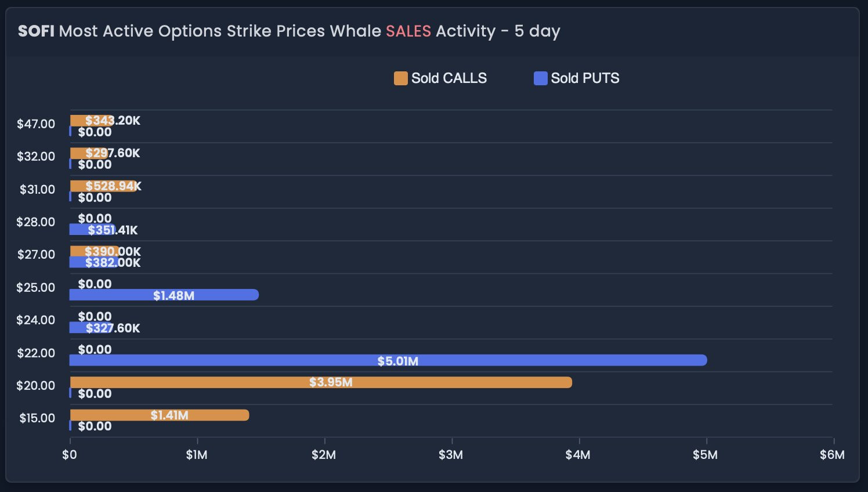The height and width of the screenshot is (492, 868).
Task: Click the Sold PUTS legend label
Action: (585, 78)
